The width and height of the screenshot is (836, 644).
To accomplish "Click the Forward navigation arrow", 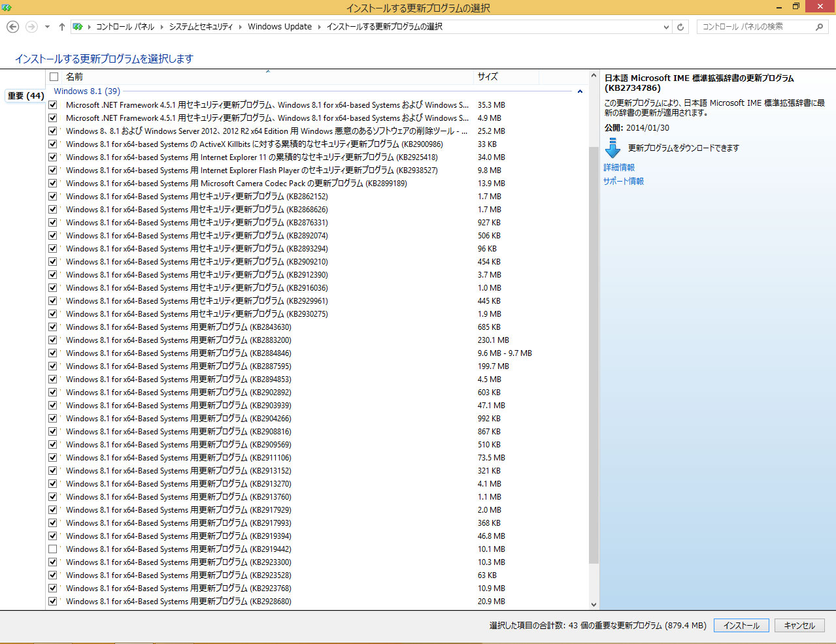I will point(31,27).
